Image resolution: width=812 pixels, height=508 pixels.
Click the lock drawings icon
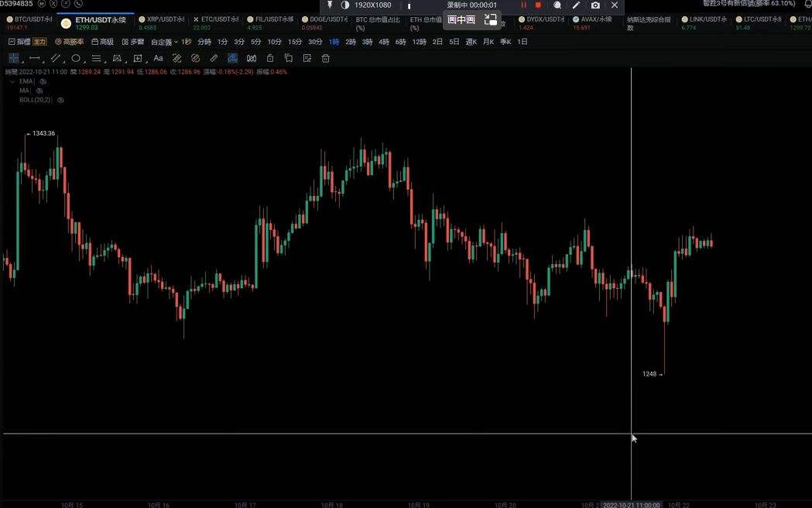tap(270, 58)
